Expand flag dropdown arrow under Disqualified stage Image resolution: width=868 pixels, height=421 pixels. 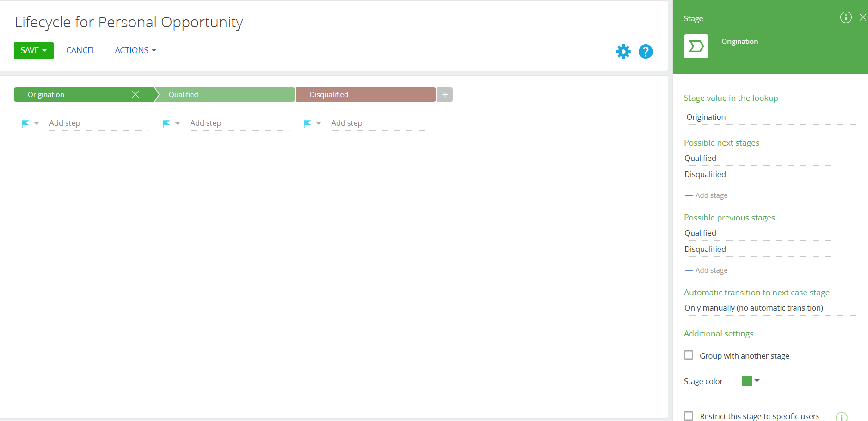pos(319,123)
